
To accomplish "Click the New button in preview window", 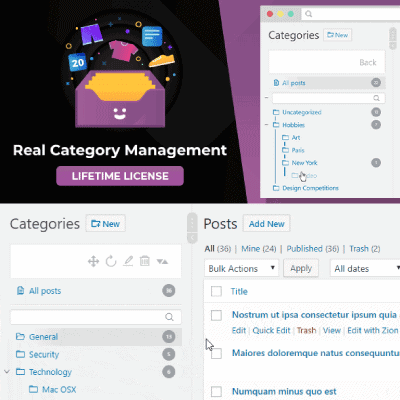I will click(x=338, y=35).
